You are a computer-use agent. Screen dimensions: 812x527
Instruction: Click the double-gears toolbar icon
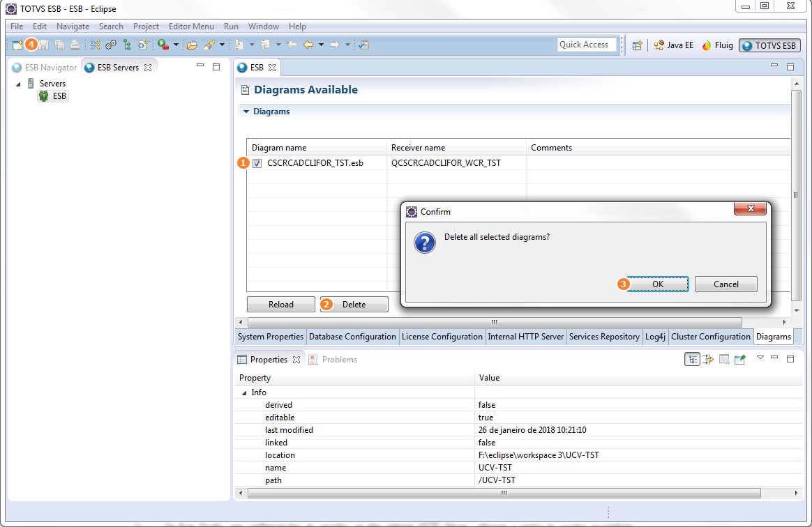(111, 45)
